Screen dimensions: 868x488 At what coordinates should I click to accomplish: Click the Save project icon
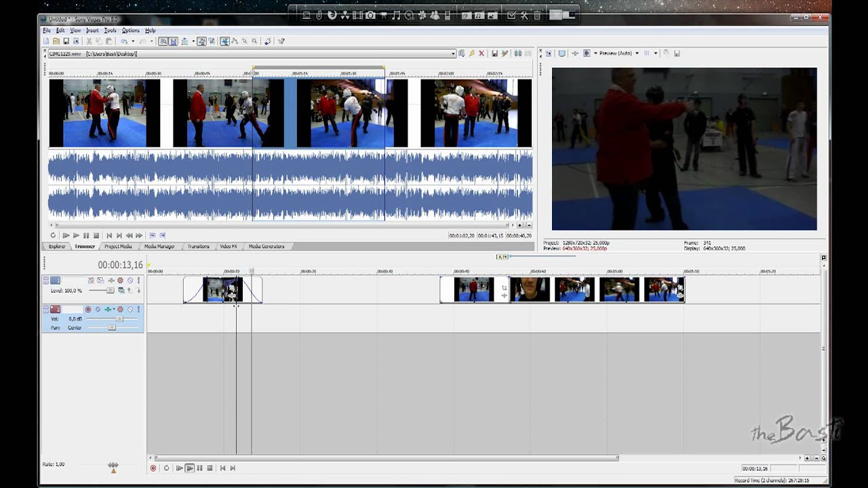[66, 41]
